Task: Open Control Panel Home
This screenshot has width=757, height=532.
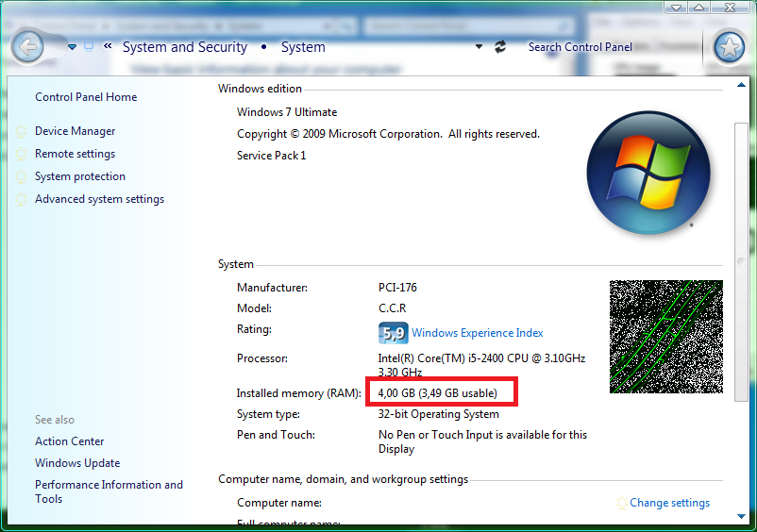Action: click(x=86, y=97)
